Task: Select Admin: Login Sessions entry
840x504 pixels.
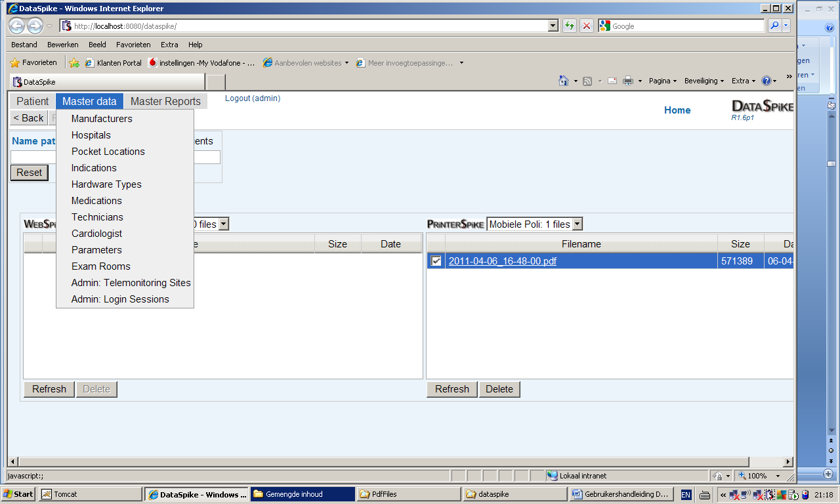Action: (120, 299)
